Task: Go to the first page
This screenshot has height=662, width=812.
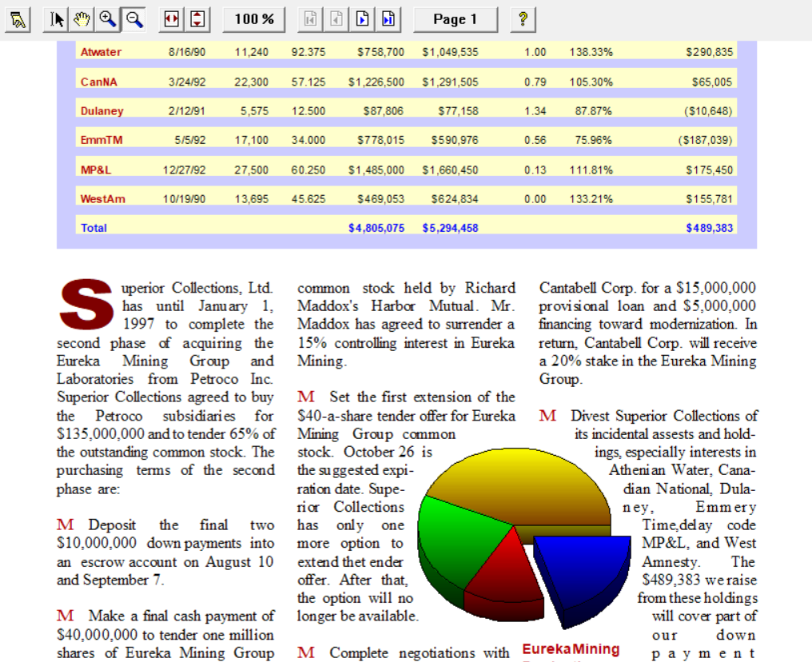Action: (311, 20)
